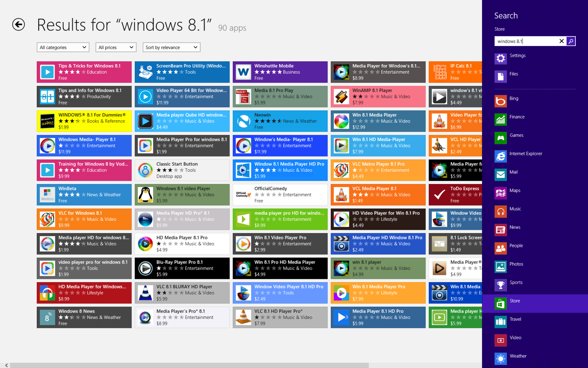Select Settings search scope icon
Image resolution: width=588 pixels, height=368 pixels.
click(x=500, y=58)
